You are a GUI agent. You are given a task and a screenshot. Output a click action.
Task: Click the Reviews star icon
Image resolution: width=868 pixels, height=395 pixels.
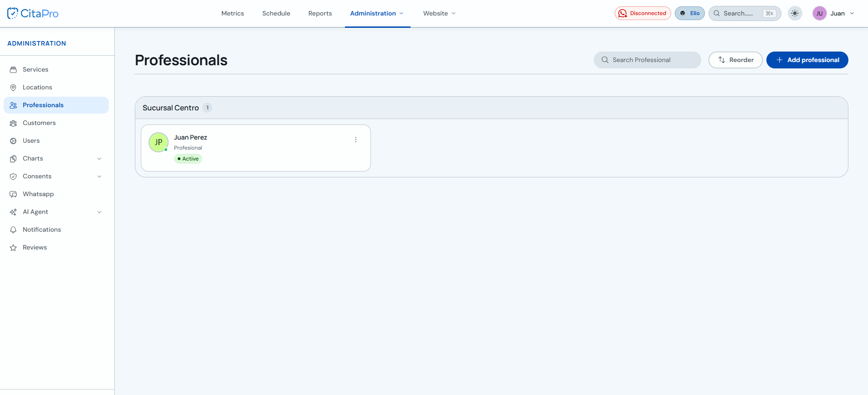(13, 248)
